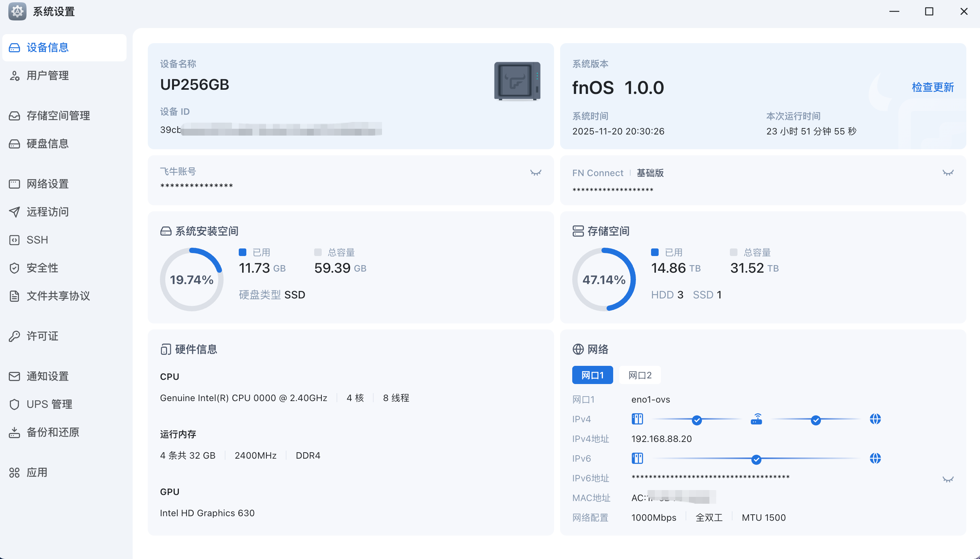Viewport: 980px width, 559px height.
Task: Open 备份和还原 download icon
Action: click(15, 432)
